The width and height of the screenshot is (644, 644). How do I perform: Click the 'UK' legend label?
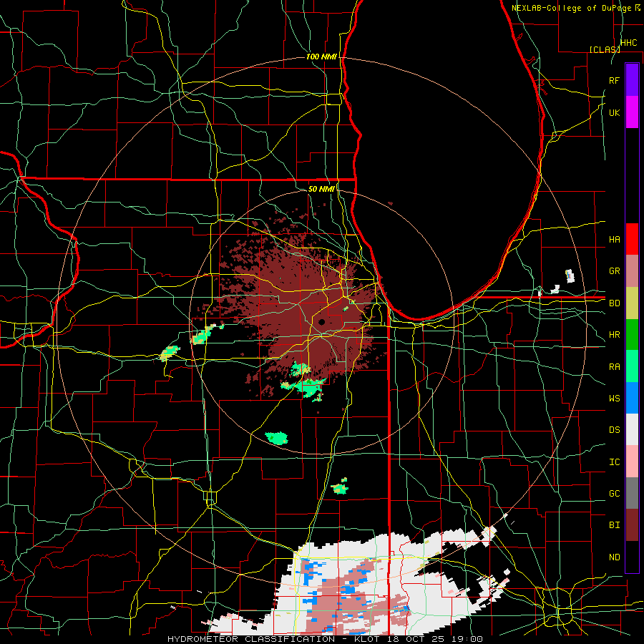click(614, 112)
